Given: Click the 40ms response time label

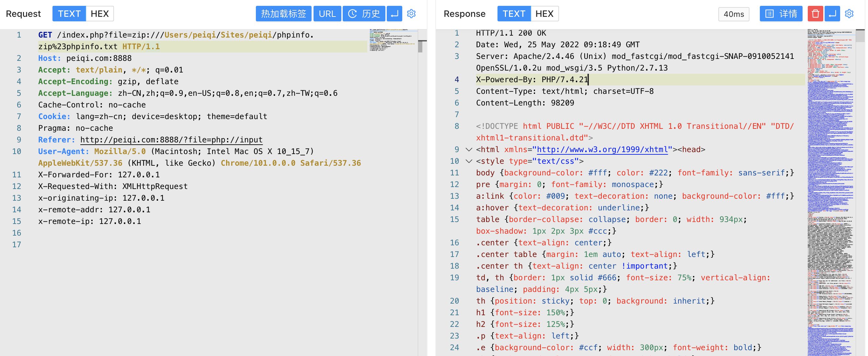Looking at the screenshot, I should 734,14.
